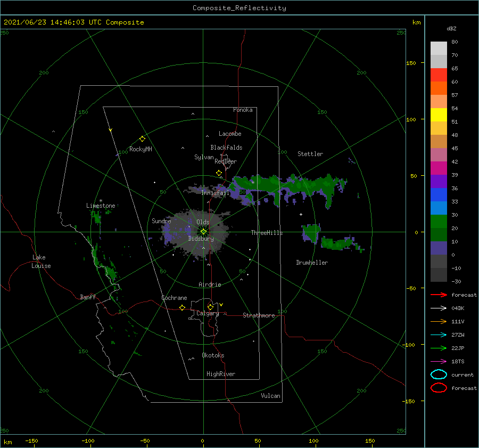This screenshot has height=448, width=479.
Task: Select the Blackfalds label
Action: 226,148
